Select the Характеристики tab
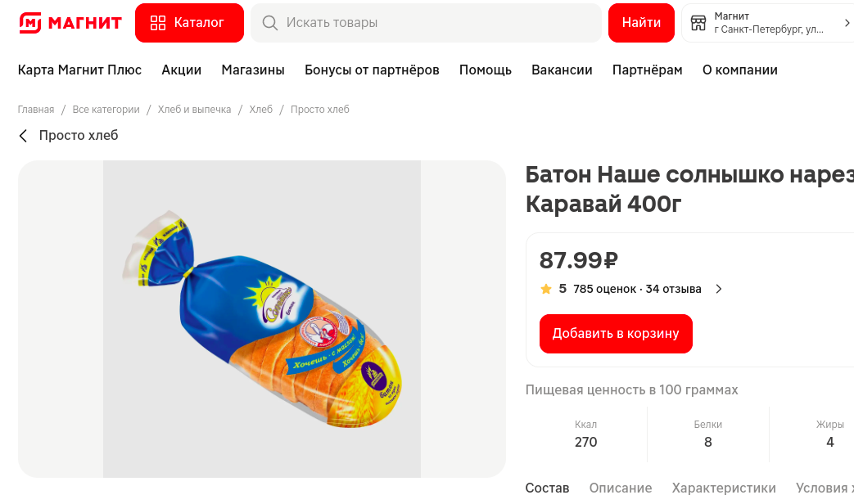The height and width of the screenshot is (504, 854). pyautogui.click(x=724, y=488)
